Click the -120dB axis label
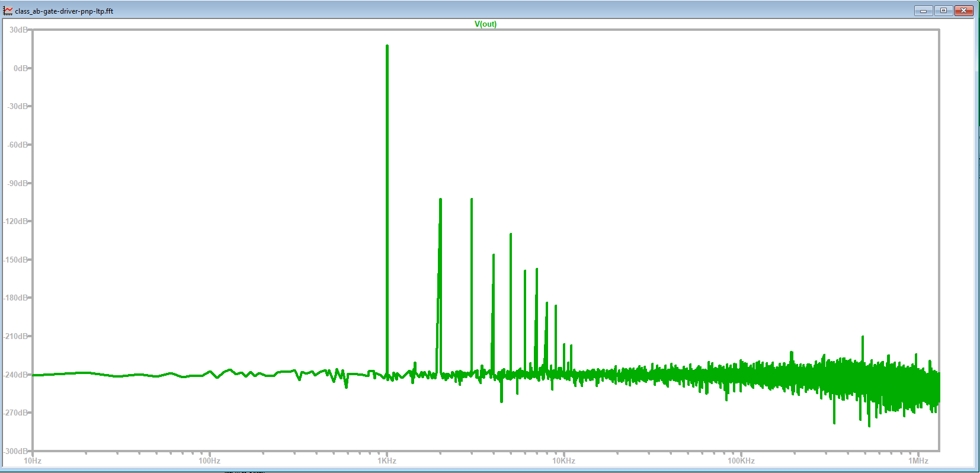This screenshot has width=980, height=473. coord(16,221)
